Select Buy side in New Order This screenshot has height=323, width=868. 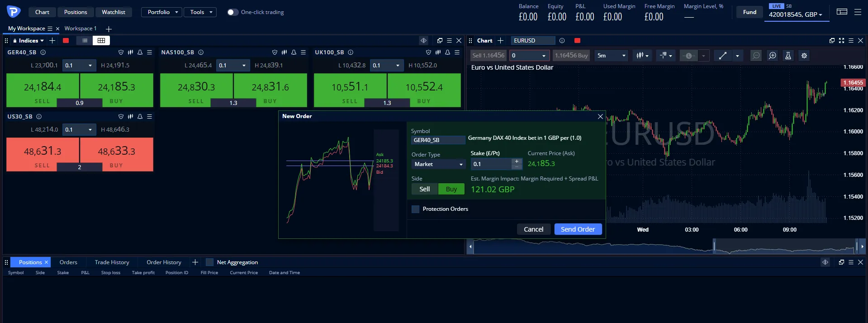[451, 189]
